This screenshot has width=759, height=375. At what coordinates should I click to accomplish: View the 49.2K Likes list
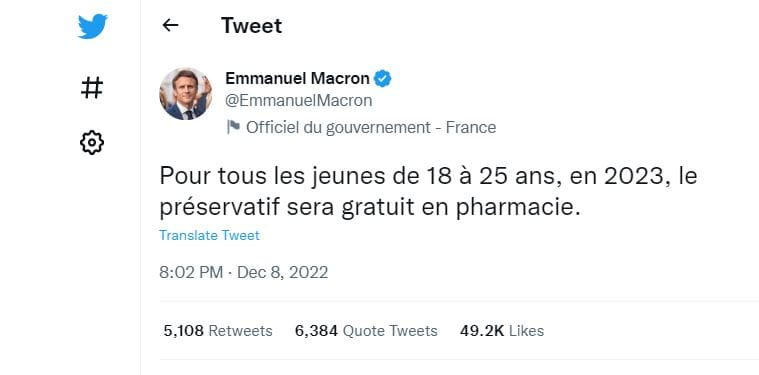point(502,331)
